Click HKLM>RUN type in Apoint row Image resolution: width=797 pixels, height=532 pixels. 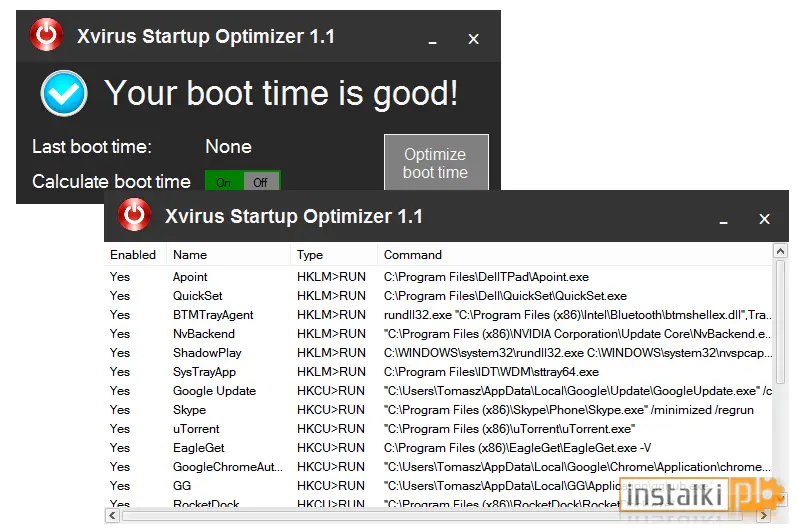[331, 277]
